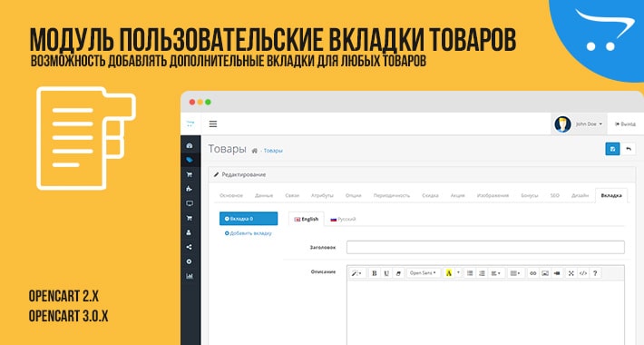Switch to the SEO tab
This screenshot has height=345, width=644.
point(555,195)
